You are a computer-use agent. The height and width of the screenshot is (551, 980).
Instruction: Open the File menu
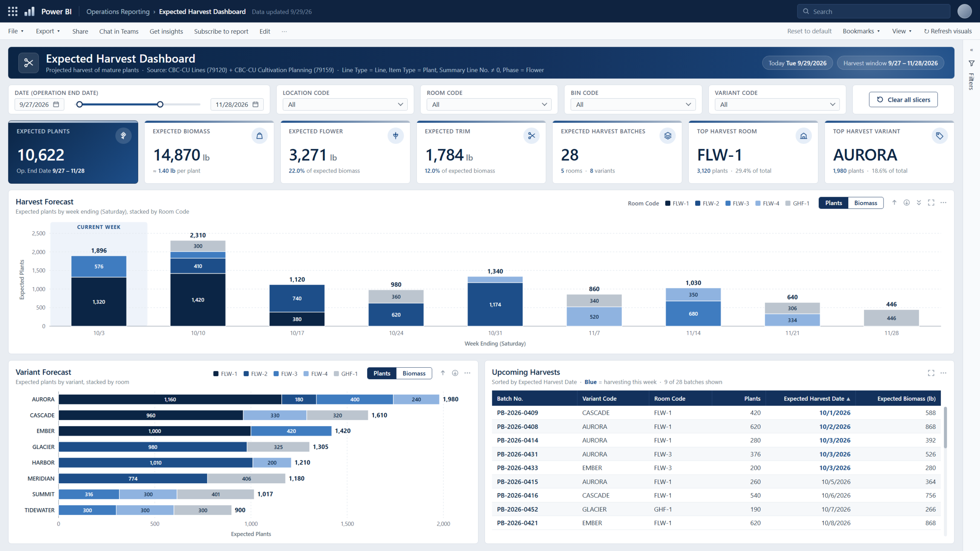pyautogui.click(x=16, y=31)
